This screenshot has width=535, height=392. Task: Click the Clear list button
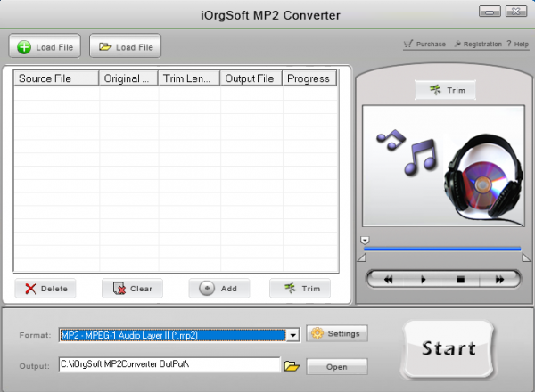point(132,289)
